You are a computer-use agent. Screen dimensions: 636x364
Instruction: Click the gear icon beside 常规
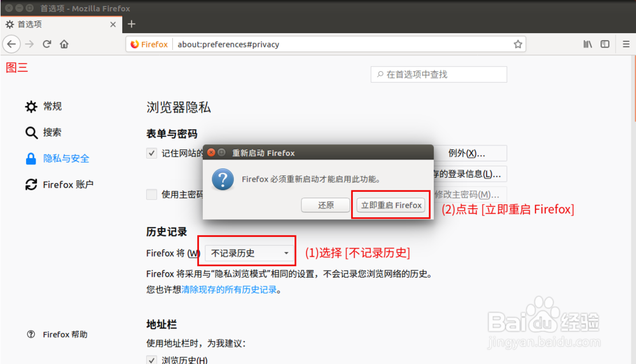pos(31,107)
